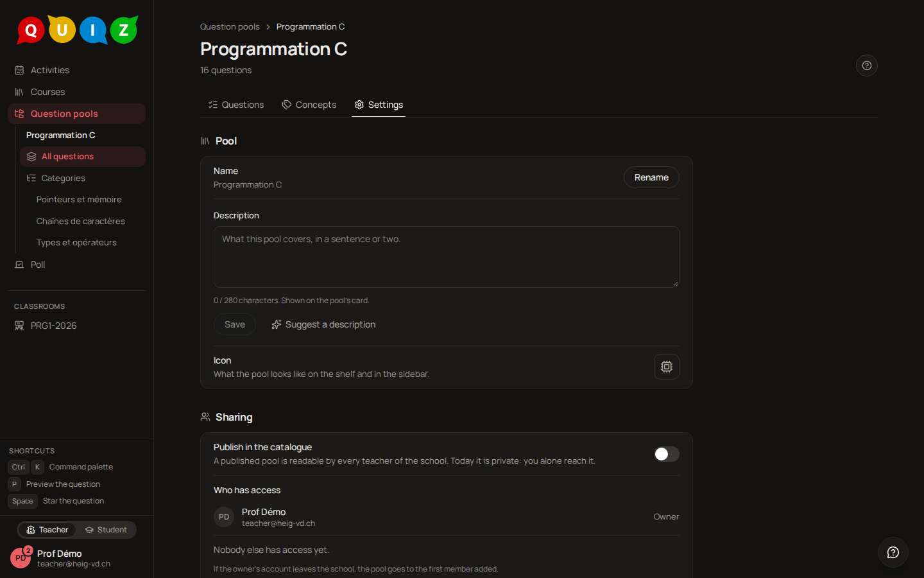
Task: Toggle Publish in the catalogue switch
Action: [667, 454]
